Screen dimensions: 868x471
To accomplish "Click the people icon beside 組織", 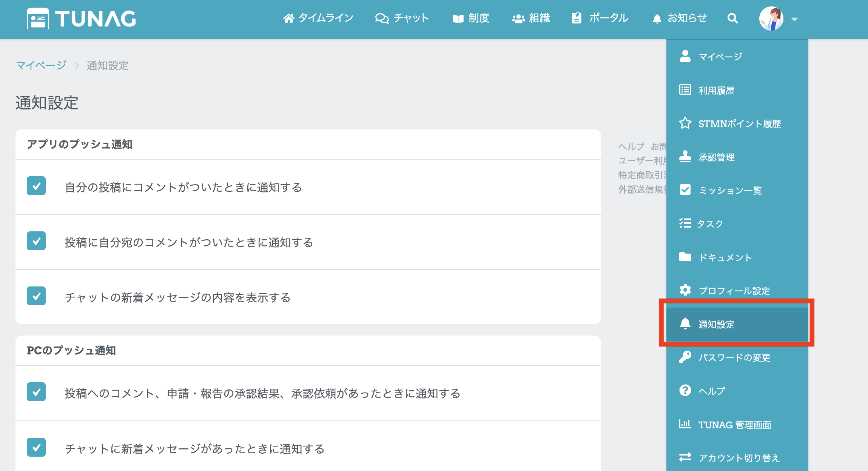I will pyautogui.click(x=518, y=18).
